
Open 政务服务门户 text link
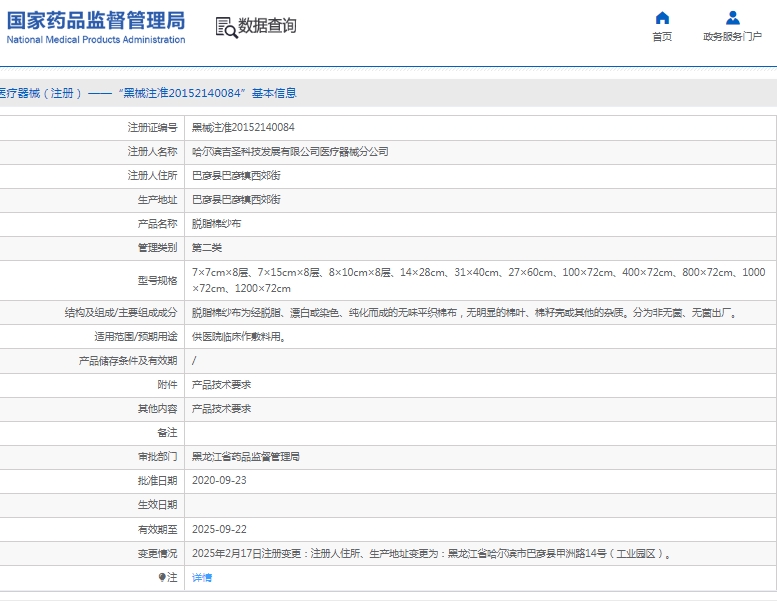tap(732, 37)
